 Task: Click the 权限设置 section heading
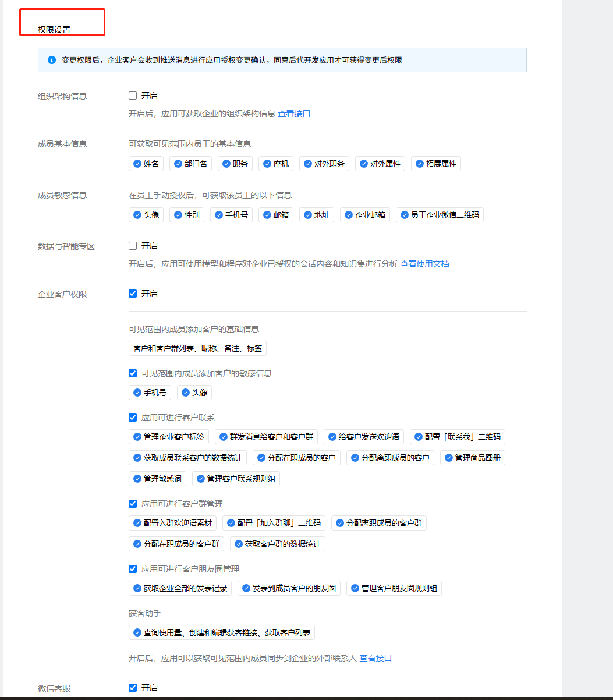[54, 30]
